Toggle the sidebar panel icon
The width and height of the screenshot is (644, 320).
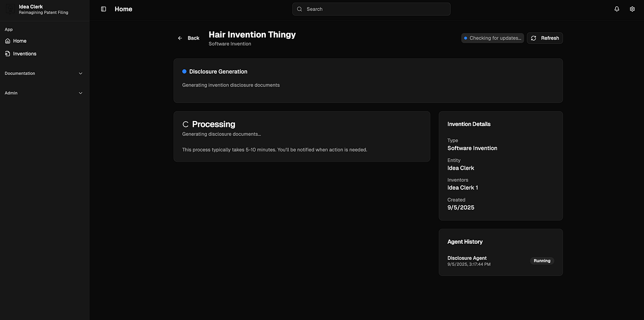tap(103, 9)
